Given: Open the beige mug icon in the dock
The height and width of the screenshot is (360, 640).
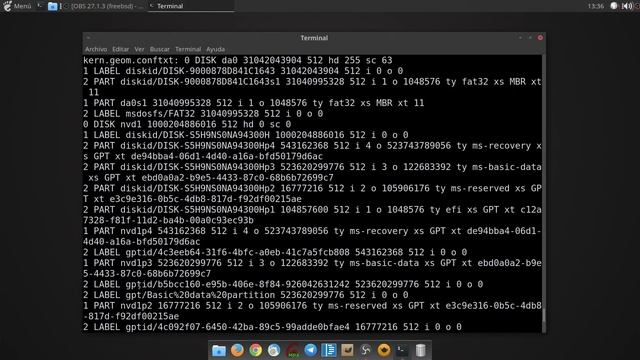Looking at the screenshot, I should pos(347,350).
